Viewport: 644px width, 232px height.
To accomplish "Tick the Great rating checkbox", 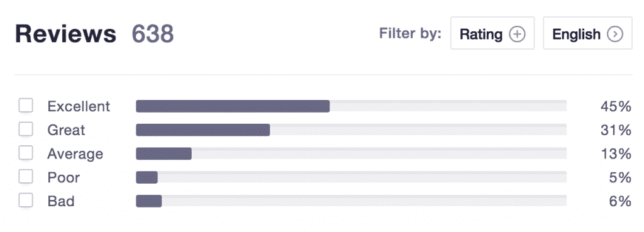I will click(x=25, y=130).
